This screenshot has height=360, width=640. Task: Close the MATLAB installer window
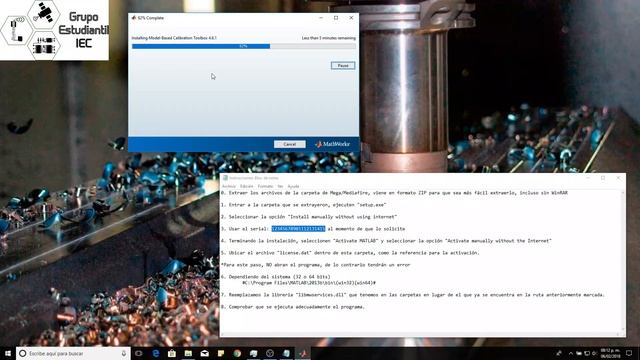[x=351, y=18]
